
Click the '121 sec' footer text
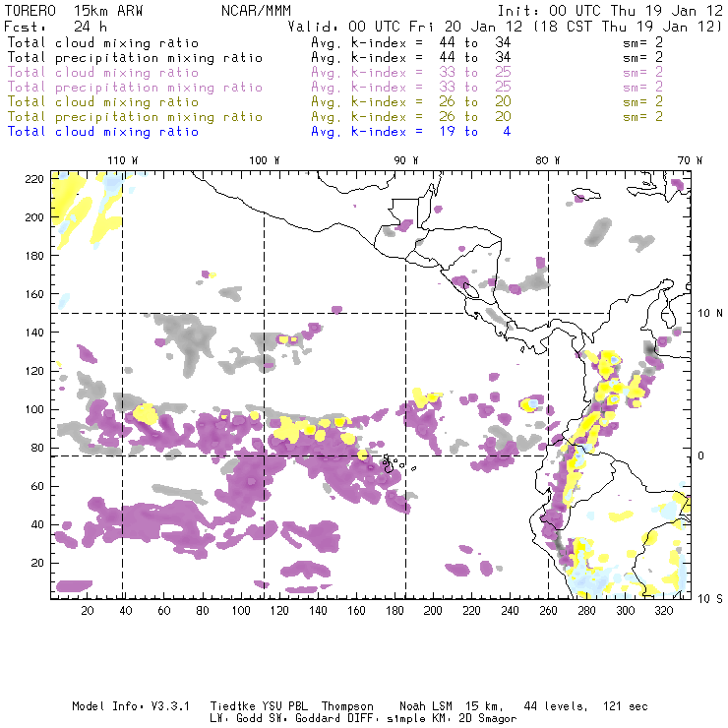tap(626, 706)
